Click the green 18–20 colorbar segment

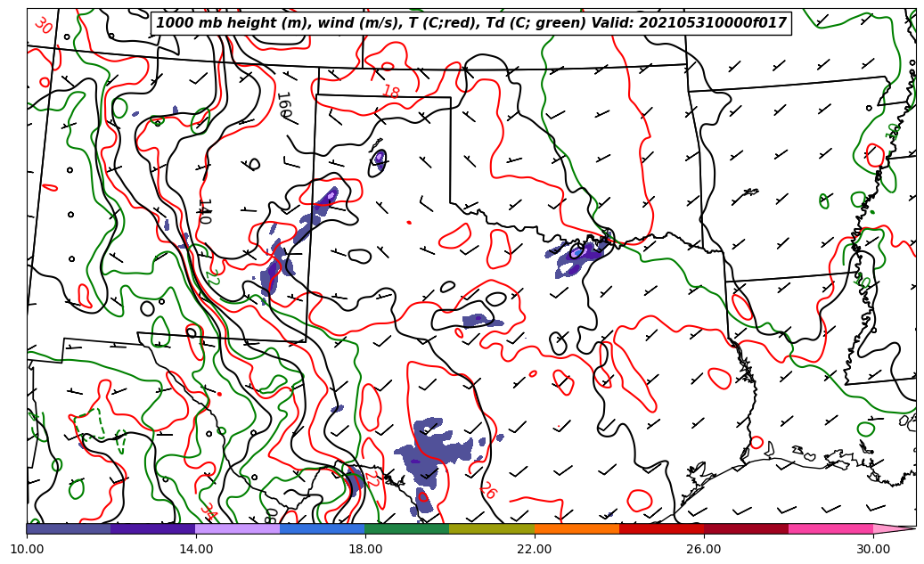click(x=407, y=528)
